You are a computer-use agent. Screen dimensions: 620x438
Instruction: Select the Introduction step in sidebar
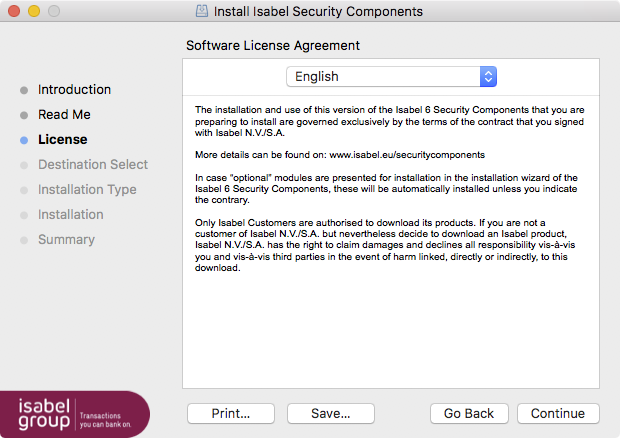pyautogui.click(x=74, y=89)
